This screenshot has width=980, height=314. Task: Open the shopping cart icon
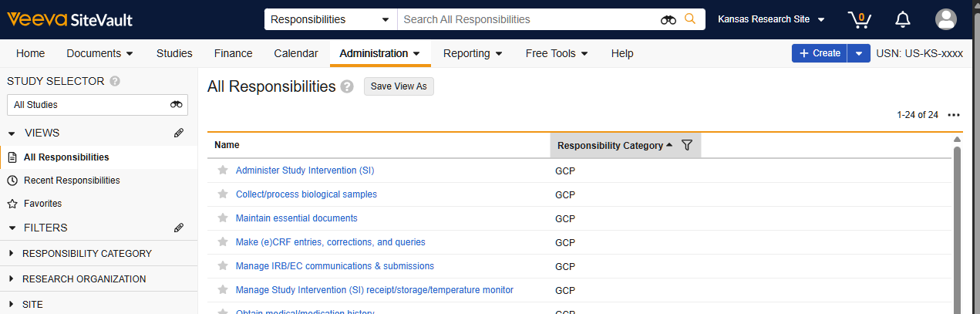pos(860,19)
